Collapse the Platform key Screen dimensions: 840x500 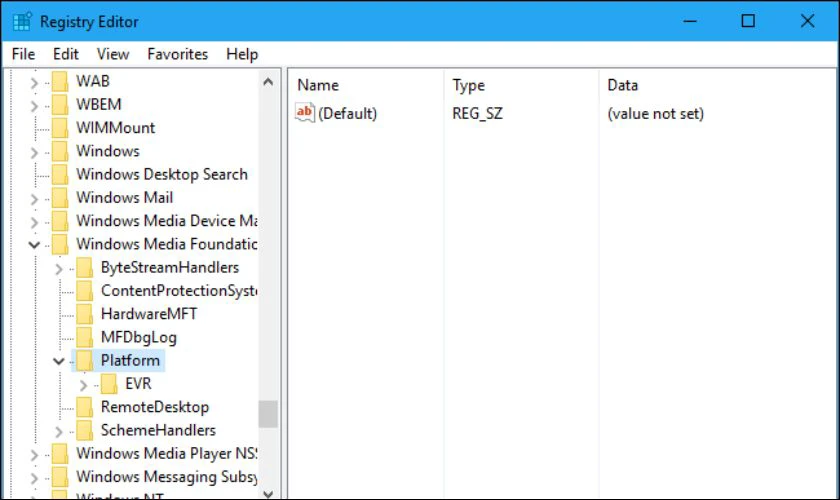[59, 361]
